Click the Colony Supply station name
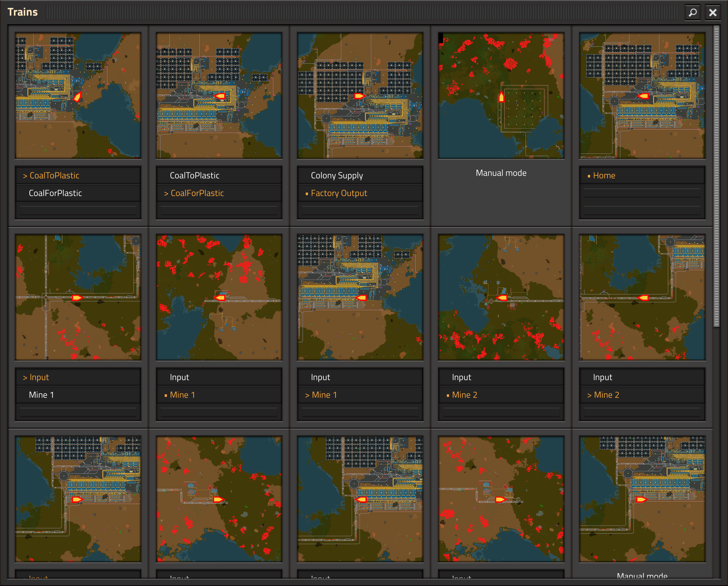The width and height of the screenshot is (728, 586). click(360, 175)
